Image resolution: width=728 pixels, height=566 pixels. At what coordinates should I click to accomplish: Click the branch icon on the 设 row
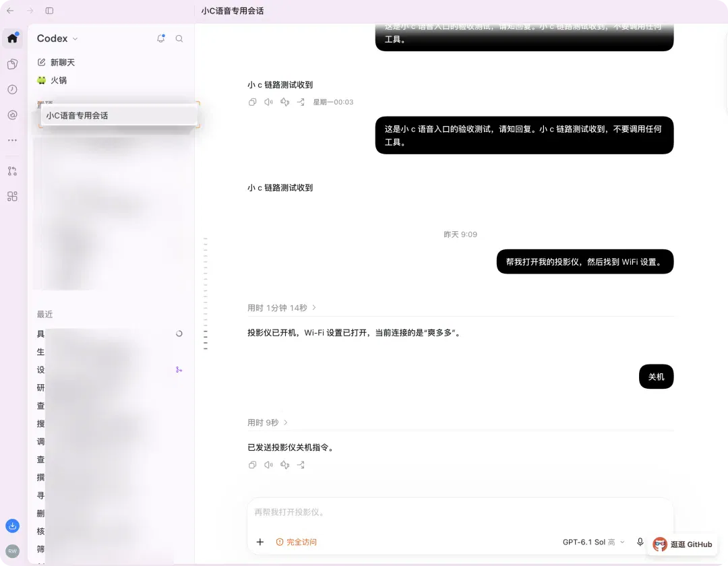[x=179, y=370]
